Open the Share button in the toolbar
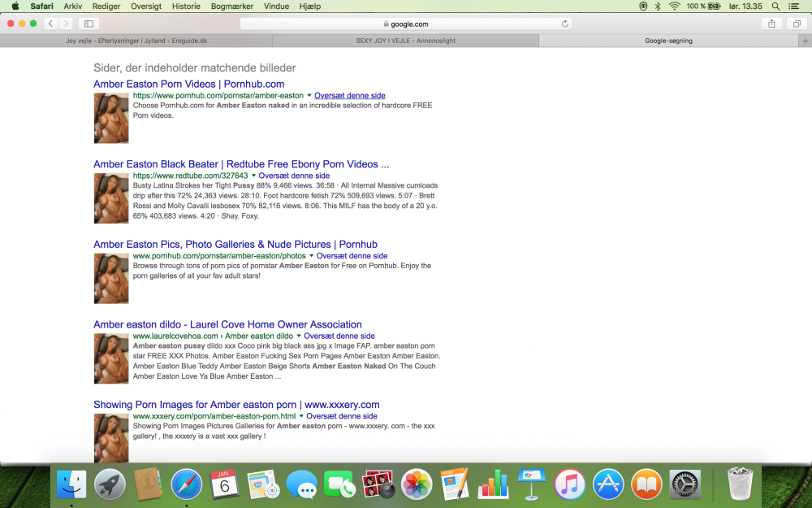 (771, 24)
